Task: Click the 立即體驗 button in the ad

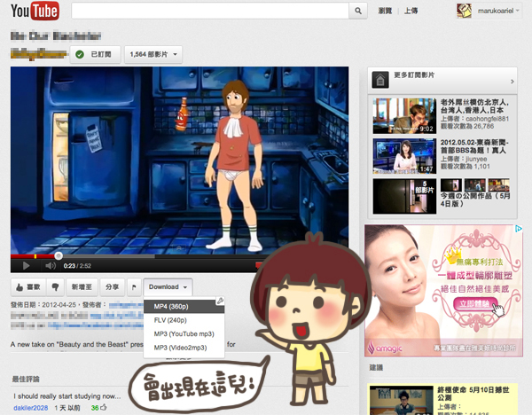Action: (475, 303)
